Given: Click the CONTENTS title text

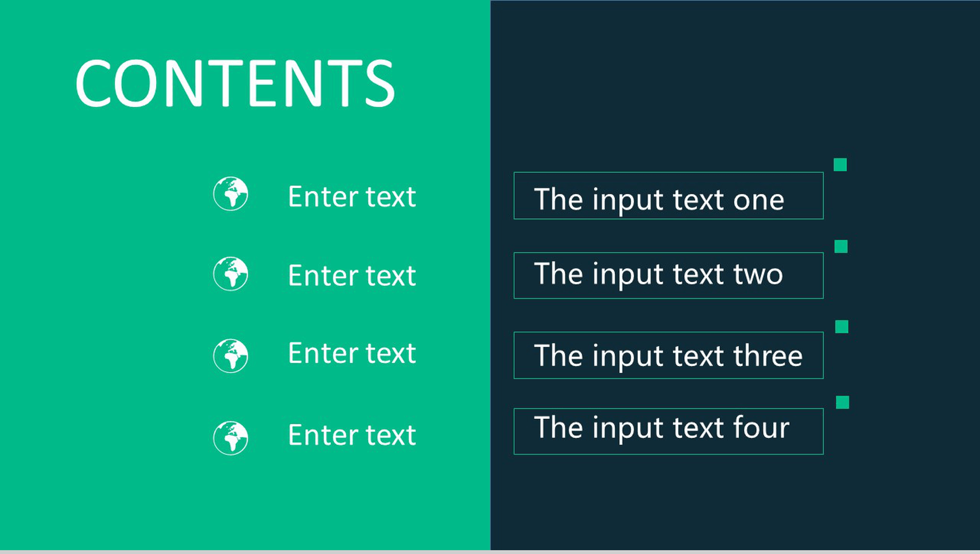Looking at the screenshot, I should 235,84.
